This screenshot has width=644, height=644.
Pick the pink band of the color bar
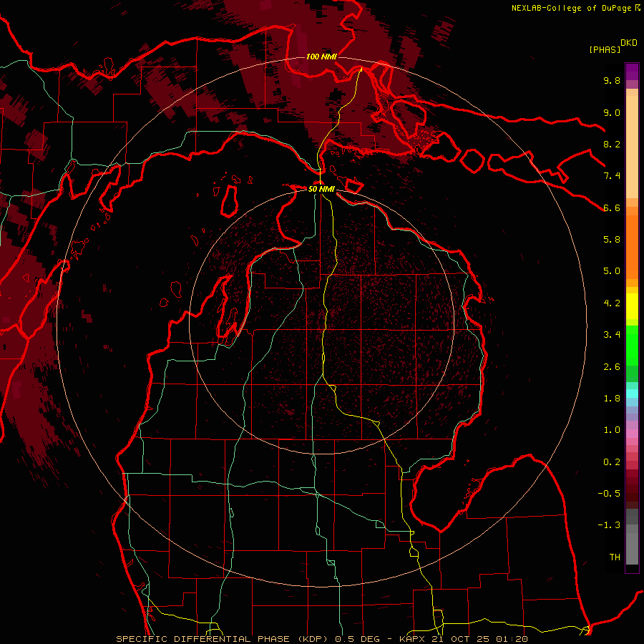point(632,434)
